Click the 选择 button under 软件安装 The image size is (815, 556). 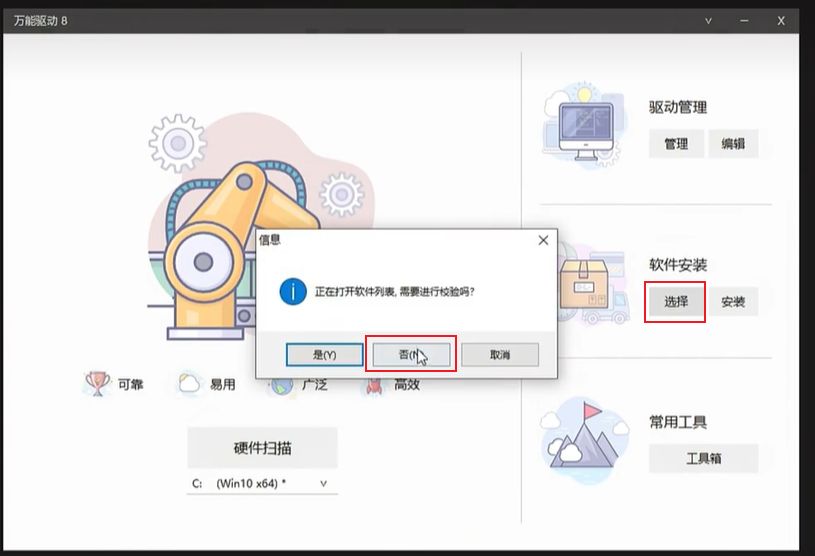(676, 301)
